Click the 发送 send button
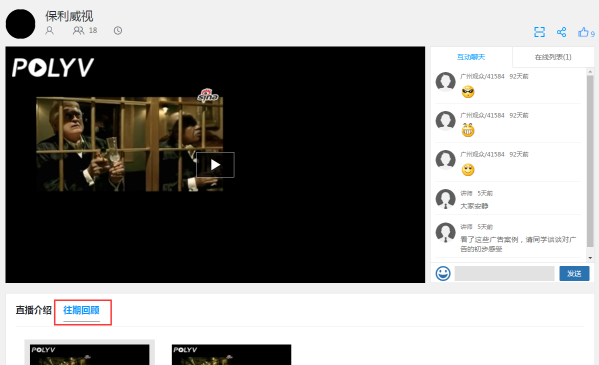Image resolution: width=599 pixels, height=365 pixels. pyautogui.click(x=574, y=274)
